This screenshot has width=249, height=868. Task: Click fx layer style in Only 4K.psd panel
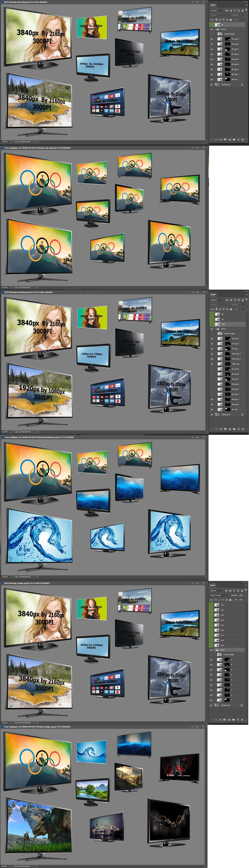click(221, 139)
